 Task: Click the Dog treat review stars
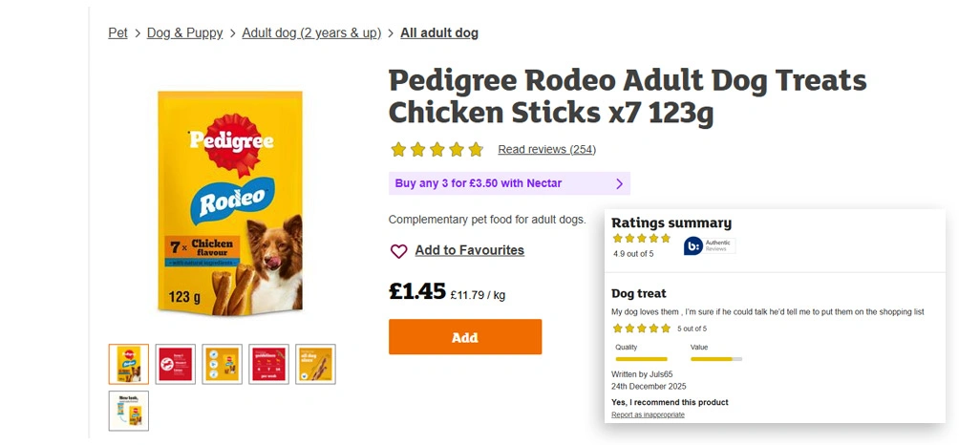point(641,328)
